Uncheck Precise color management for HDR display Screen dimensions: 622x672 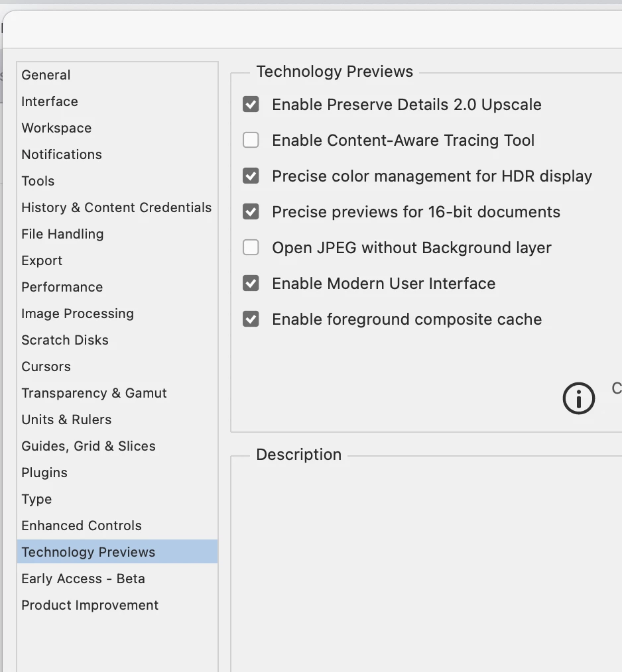pos(251,176)
